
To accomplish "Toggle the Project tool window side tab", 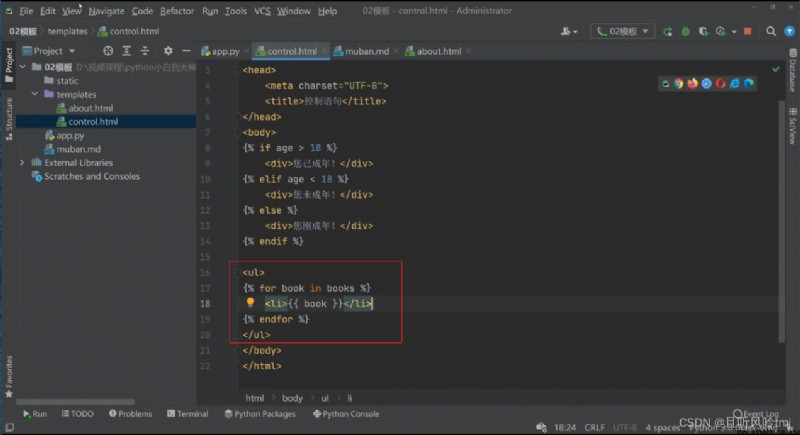I will click(x=9, y=65).
